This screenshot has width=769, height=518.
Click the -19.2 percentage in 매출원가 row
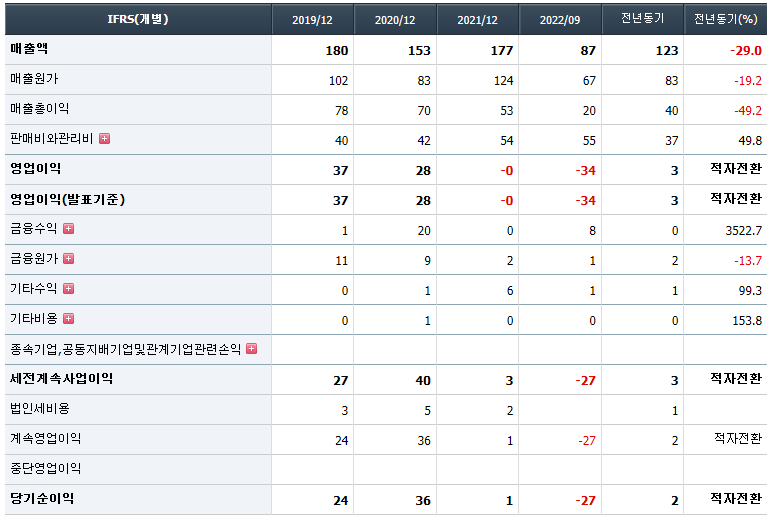click(748, 80)
